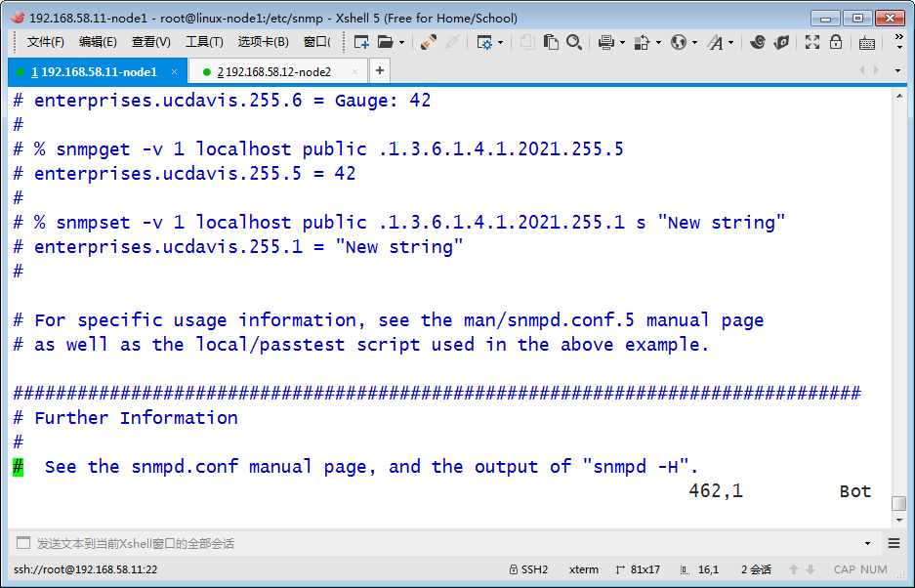Expand the Encoding globe dropdown arrow
The height and width of the screenshot is (588, 915).
click(694, 43)
